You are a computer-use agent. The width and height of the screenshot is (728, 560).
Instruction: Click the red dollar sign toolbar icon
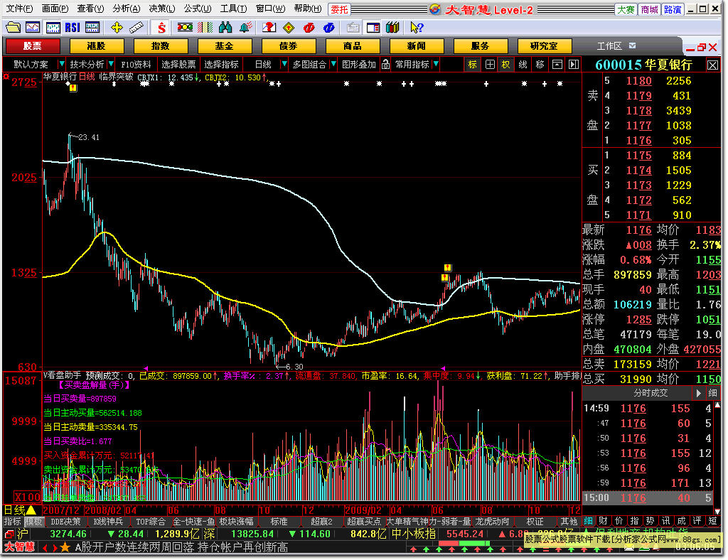click(x=161, y=28)
